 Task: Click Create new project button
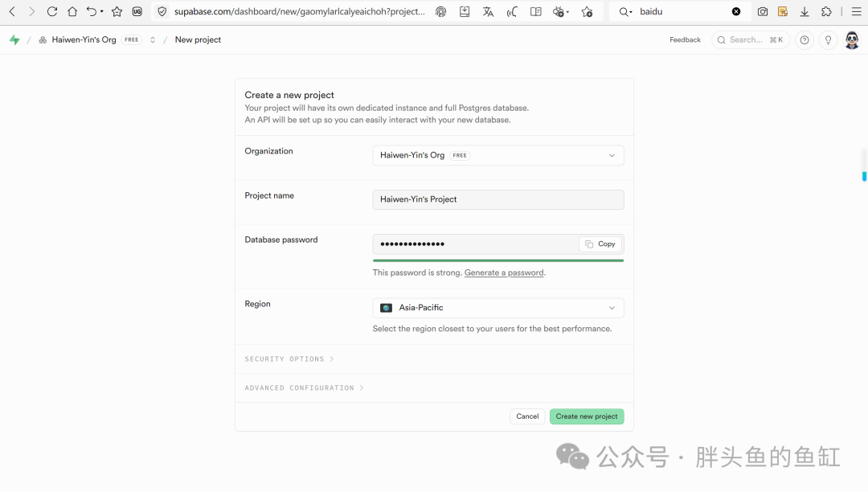tap(587, 416)
